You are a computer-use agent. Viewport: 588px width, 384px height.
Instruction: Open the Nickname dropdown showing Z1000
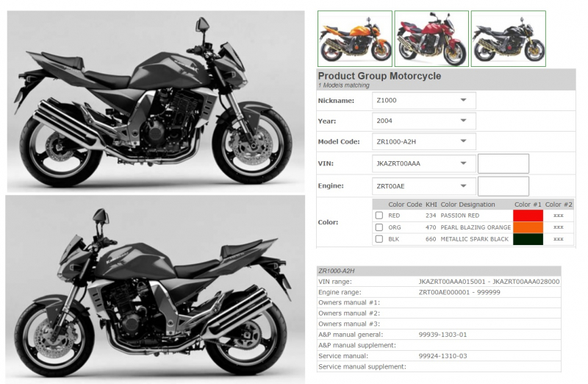424,100
